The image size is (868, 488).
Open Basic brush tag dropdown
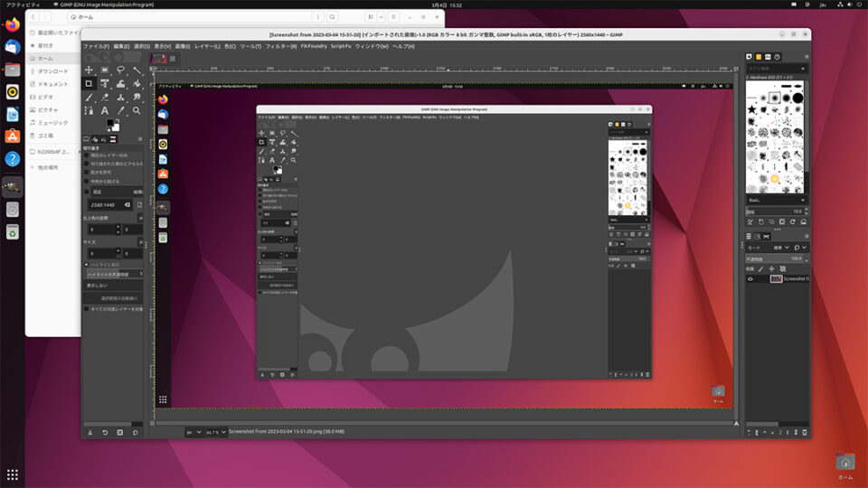pos(776,201)
